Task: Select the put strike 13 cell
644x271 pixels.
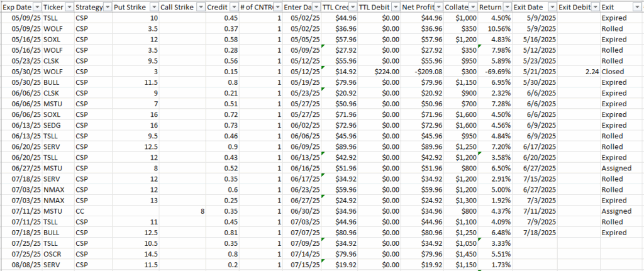Action: tap(136, 200)
